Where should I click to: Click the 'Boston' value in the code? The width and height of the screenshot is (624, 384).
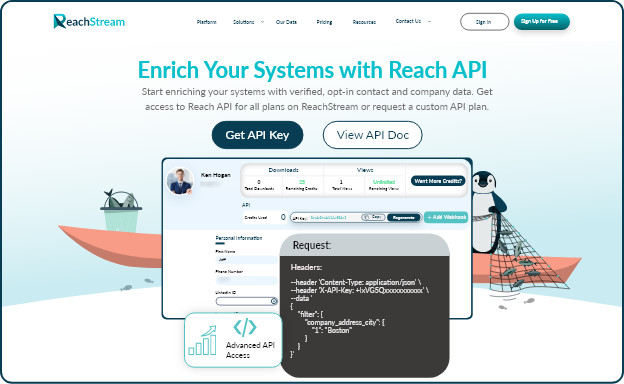(338, 331)
